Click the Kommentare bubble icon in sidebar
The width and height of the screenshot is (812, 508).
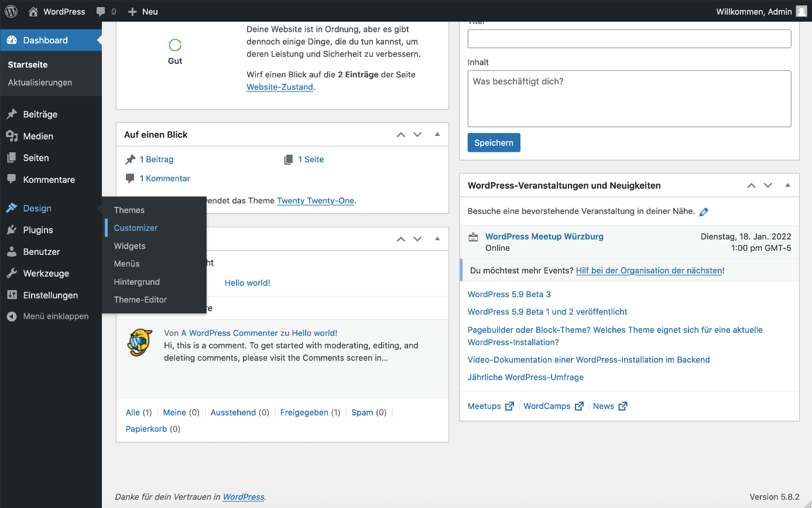click(12, 179)
